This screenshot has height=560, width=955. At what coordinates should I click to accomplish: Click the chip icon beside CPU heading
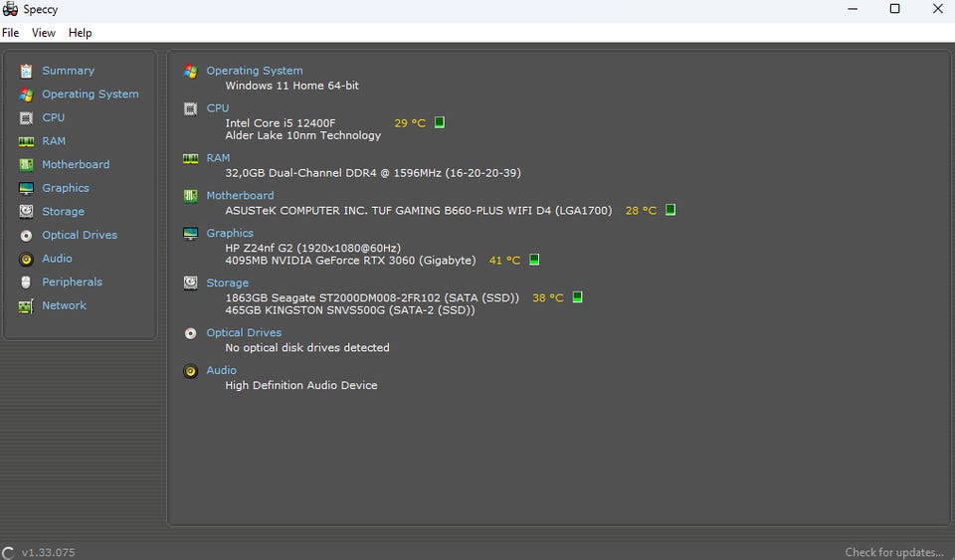pos(191,109)
